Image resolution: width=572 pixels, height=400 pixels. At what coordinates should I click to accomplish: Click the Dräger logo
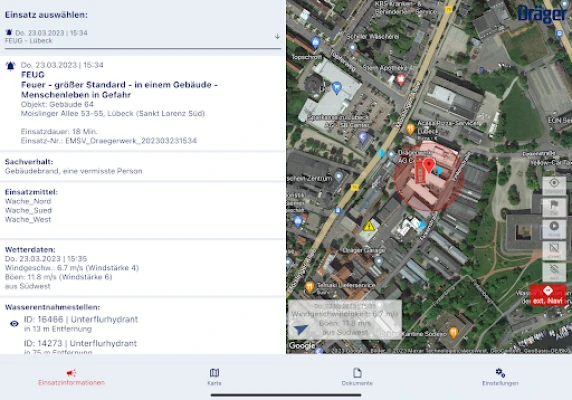(x=542, y=14)
